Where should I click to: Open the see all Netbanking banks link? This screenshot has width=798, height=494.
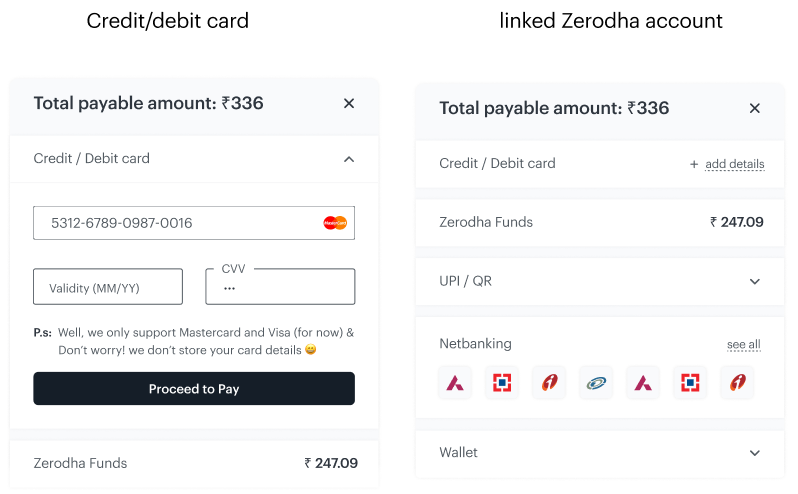click(744, 344)
